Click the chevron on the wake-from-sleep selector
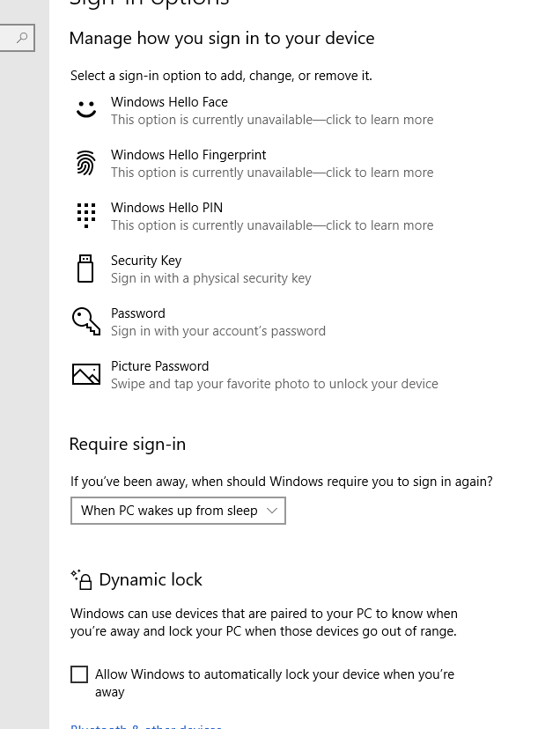The height and width of the screenshot is (729, 560). (x=272, y=510)
